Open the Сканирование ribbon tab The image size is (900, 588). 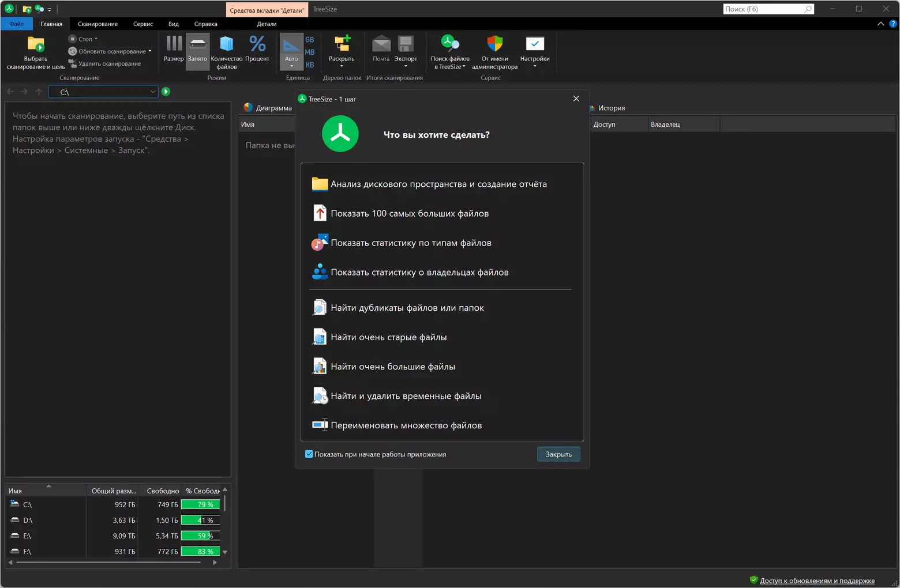(x=97, y=24)
